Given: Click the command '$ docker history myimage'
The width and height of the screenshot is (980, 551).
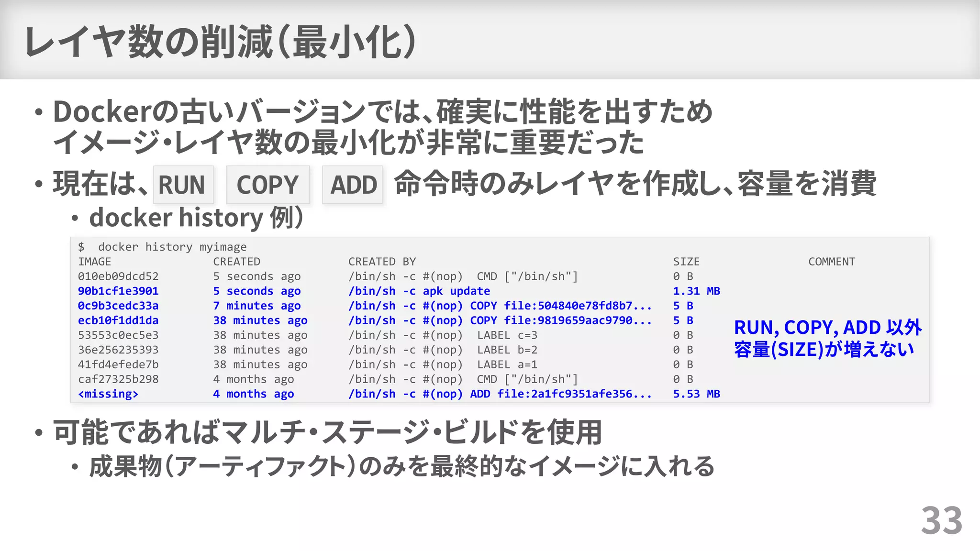Looking at the screenshot, I should pos(163,247).
